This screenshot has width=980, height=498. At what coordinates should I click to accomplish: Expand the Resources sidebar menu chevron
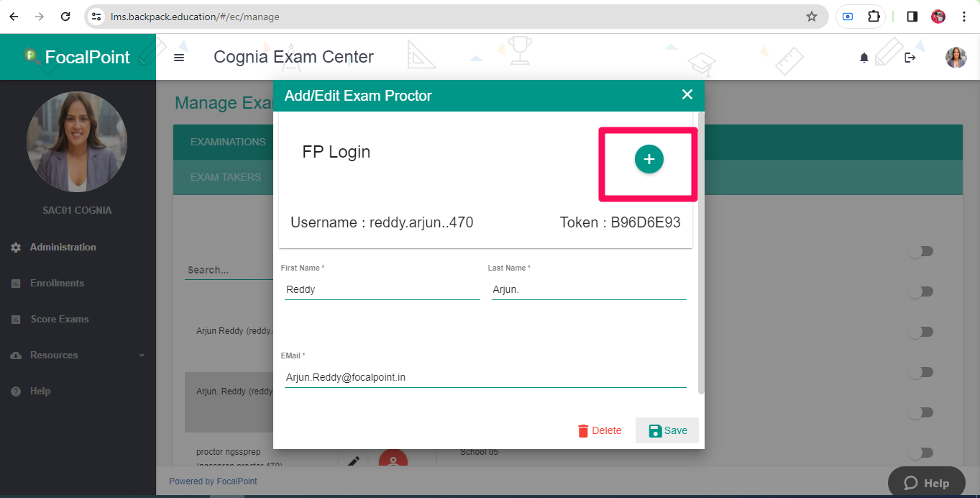tap(142, 356)
